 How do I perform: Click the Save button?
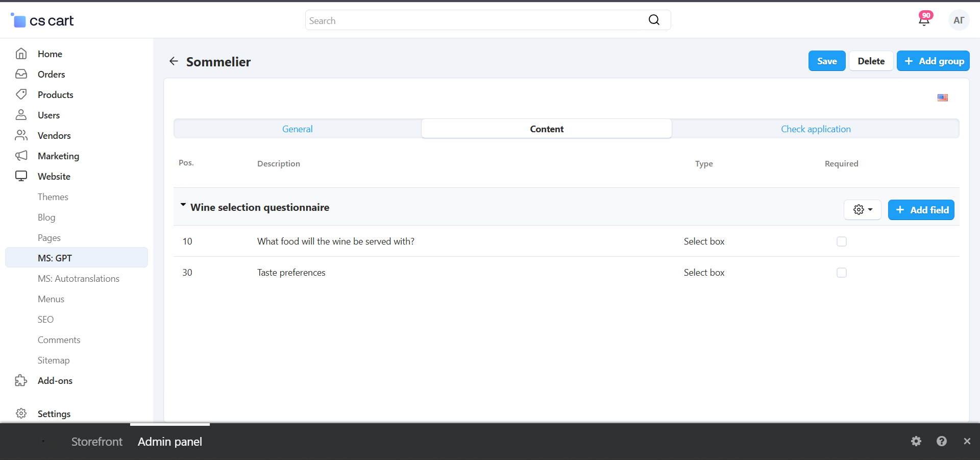(x=826, y=61)
